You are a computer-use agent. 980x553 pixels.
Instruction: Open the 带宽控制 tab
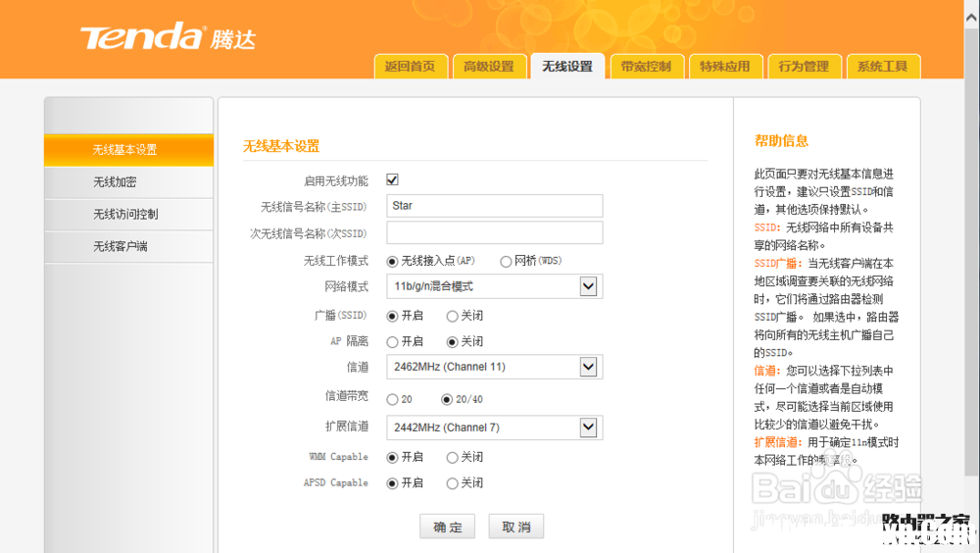646,67
